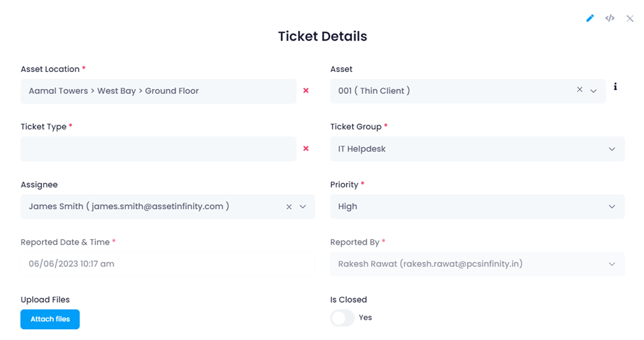Toggle the Is Closed switch
The image size is (644, 340).
point(343,317)
